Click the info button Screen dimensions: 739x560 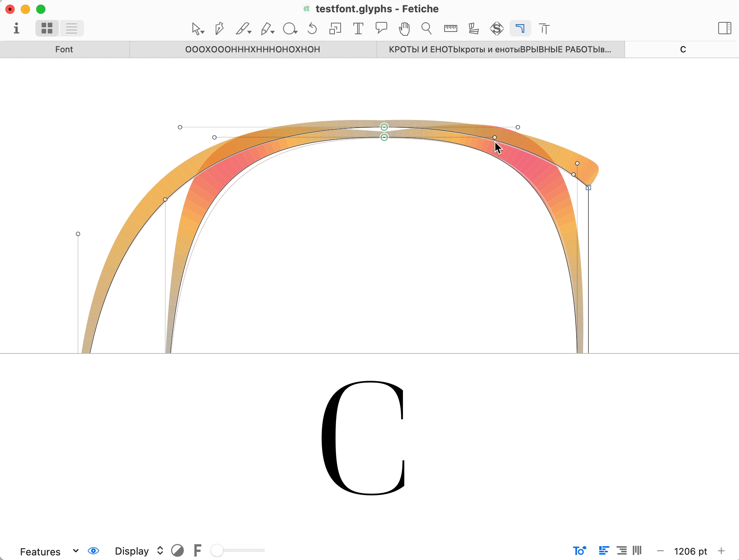click(17, 28)
